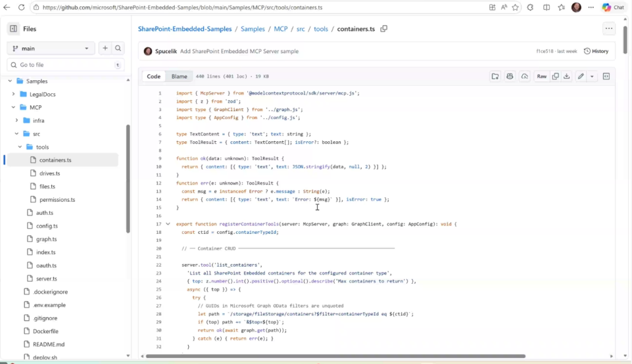Fold the registerContainerTools function at line 17

click(168, 224)
